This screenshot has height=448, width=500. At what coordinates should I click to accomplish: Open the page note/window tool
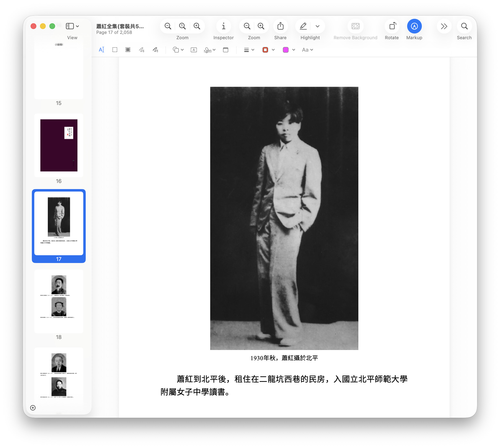pyautogui.click(x=225, y=50)
